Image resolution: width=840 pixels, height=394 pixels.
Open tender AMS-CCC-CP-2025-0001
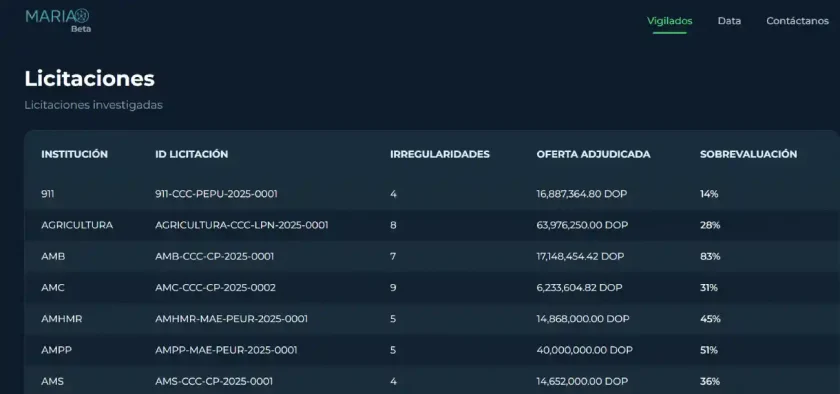[x=214, y=382]
